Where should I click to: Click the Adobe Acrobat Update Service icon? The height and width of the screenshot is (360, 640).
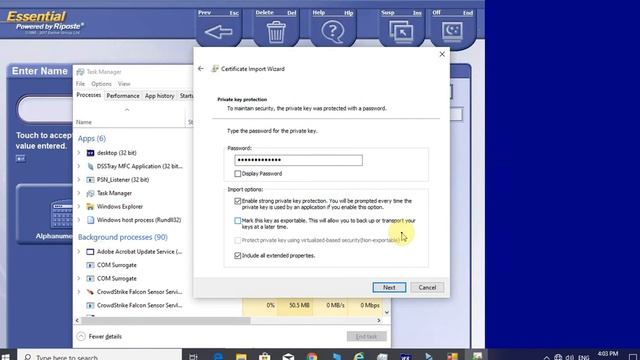90,252
